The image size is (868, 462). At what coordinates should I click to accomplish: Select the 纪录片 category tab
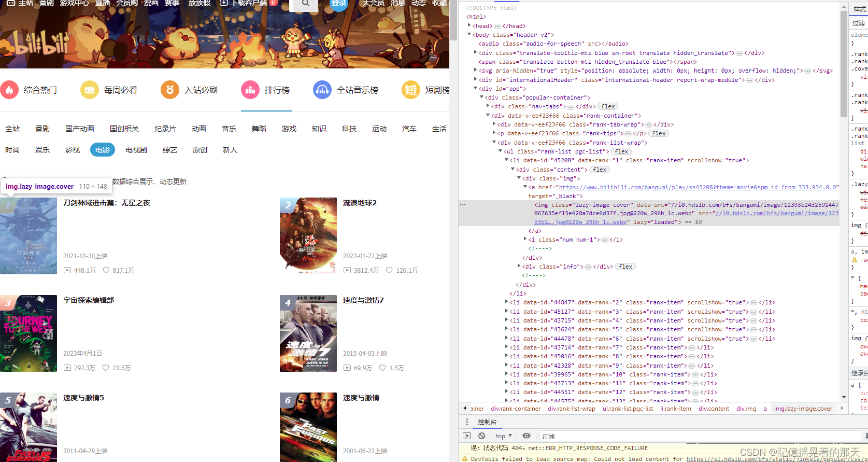[165, 129]
